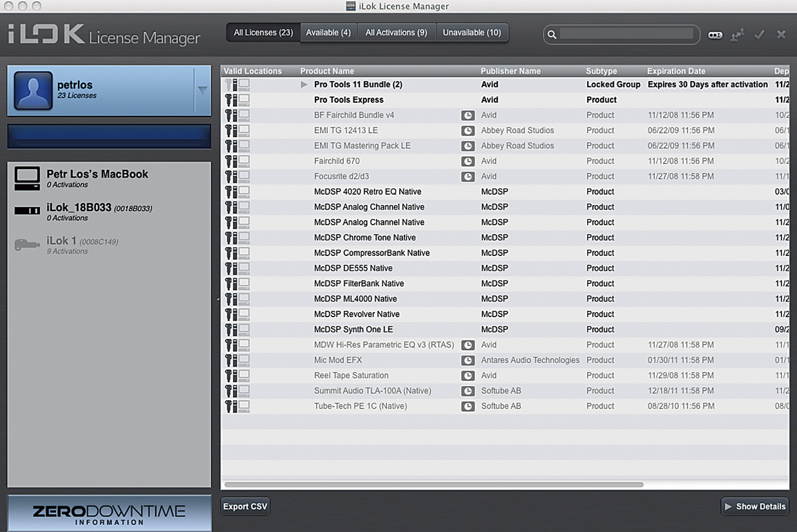
Task: Click the computer icon for Petr Los's MacBook
Action: pos(27,179)
